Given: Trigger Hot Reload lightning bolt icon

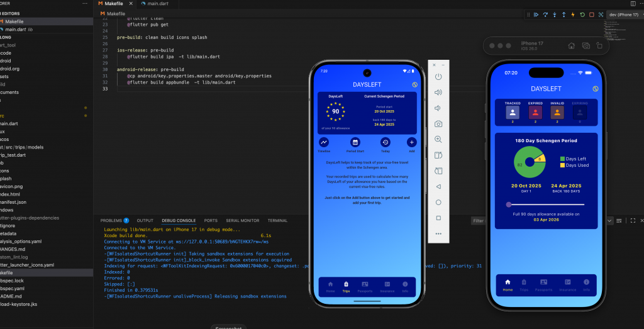Looking at the screenshot, I should click(574, 14).
